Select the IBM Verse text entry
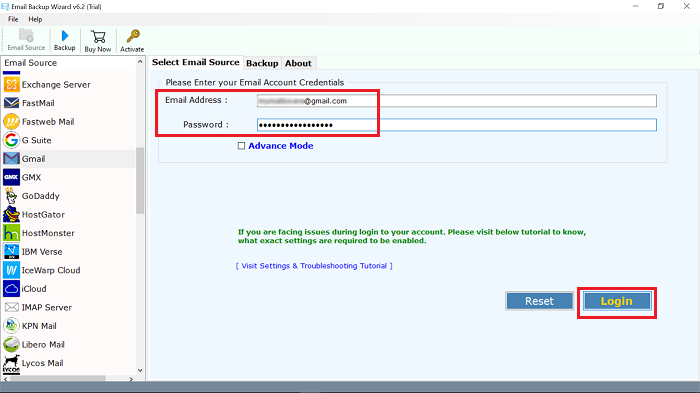This screenshot has width=700, height=393. (42, 252)
